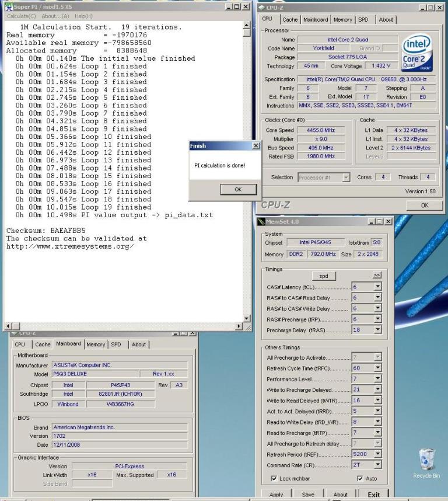Viewport: 448px width, 501px height.
Task: Click Apply button in MemSet
Action: point(276,494)
